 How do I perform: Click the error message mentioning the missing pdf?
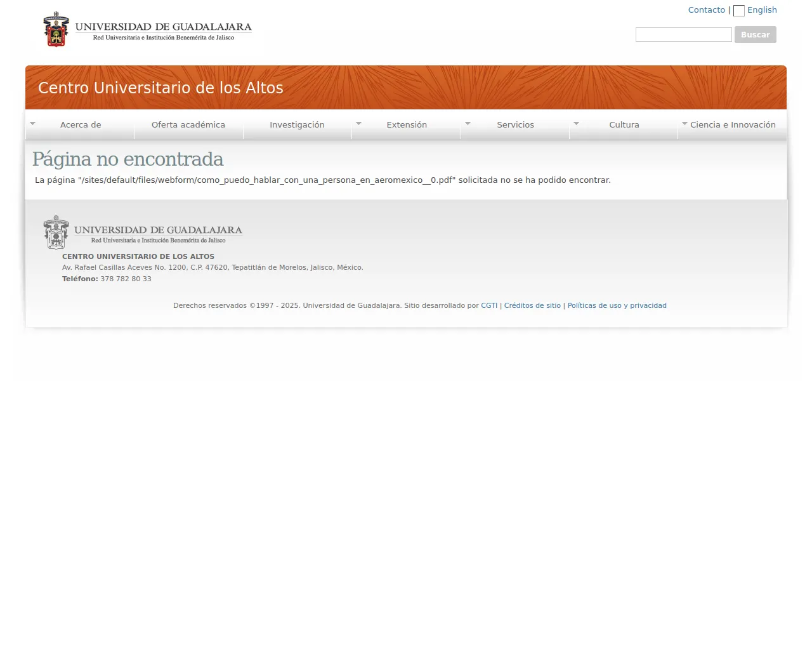(x=323, y=180)
